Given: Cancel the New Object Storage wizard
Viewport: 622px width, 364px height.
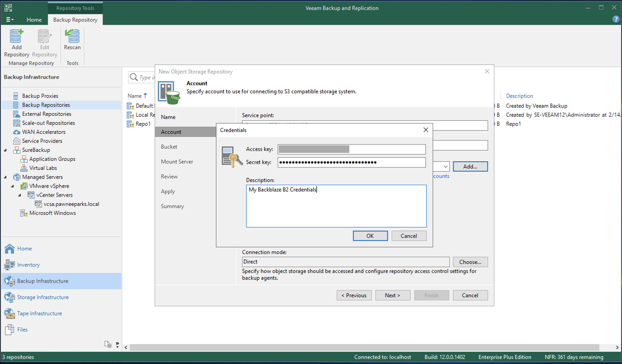Looking at the screenshot, I should [x=470, y=295].
